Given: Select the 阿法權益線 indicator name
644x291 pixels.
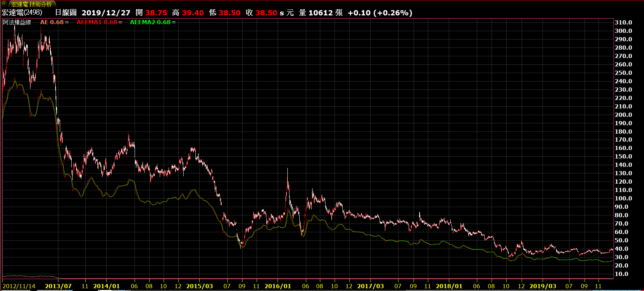Looking at the screenshot, I should [17, 22].
